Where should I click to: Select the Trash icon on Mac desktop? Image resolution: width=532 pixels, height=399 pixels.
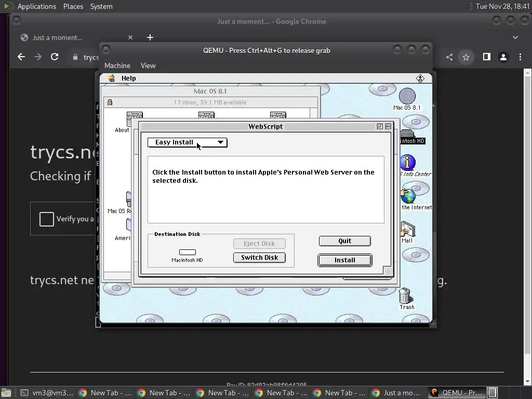405,296
